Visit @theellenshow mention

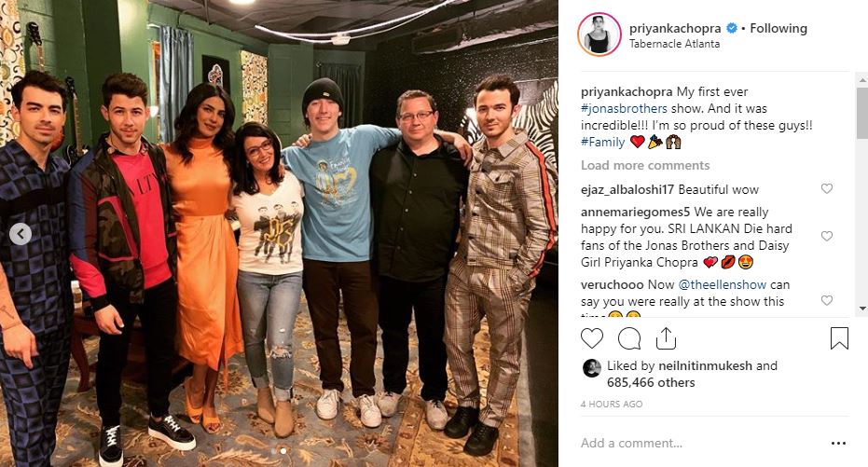pos(722,284)
